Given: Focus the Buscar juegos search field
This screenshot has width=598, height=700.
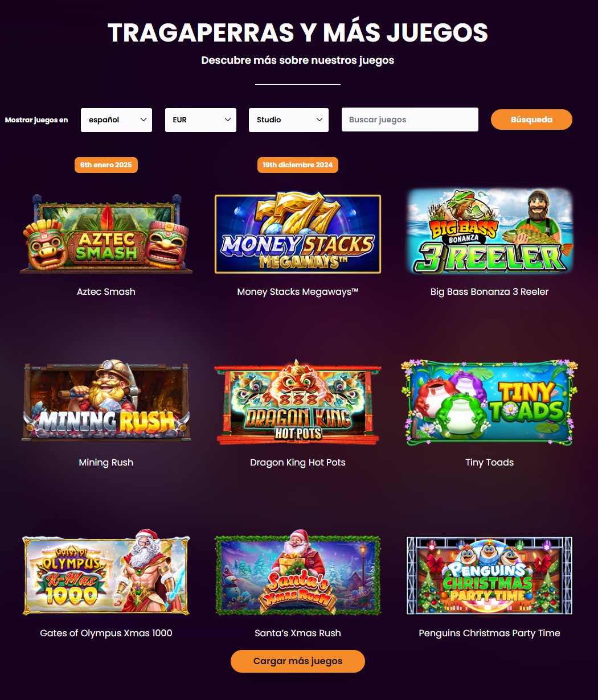Looking at the screenshot, I should (410, 120).
